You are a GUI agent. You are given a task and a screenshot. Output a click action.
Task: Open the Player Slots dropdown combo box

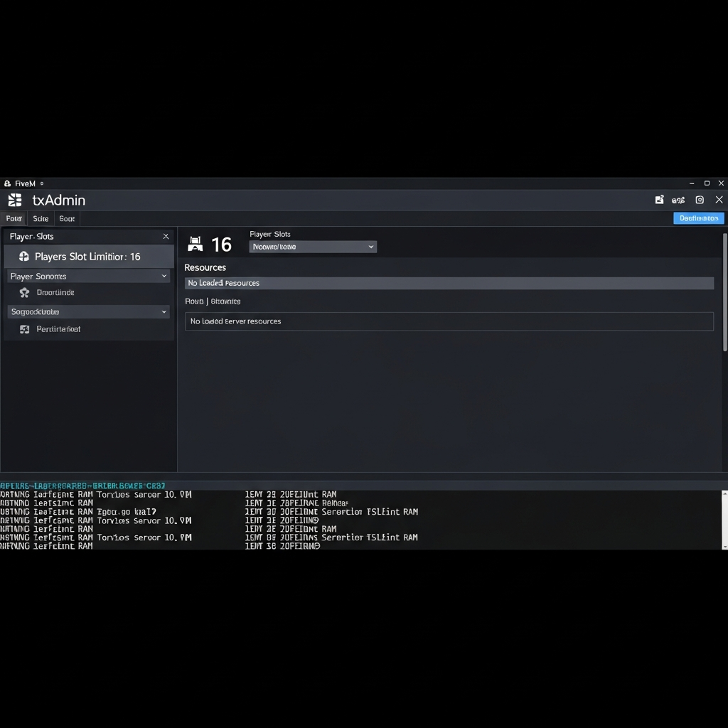(x=313, y=246)
